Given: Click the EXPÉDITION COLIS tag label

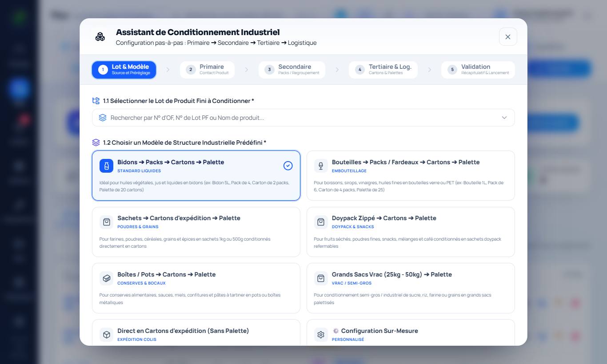Looking at the screenshot, I should [x=137, y=340].
